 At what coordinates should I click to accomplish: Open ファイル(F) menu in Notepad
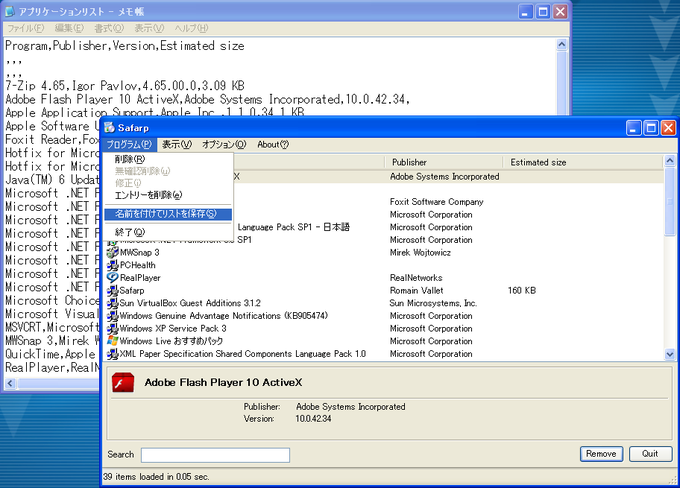(26, 28)
